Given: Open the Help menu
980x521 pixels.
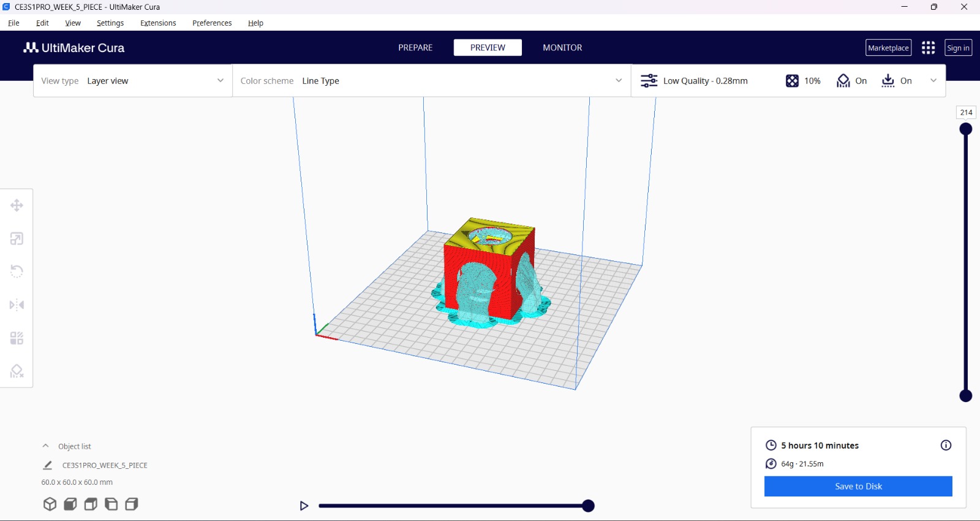Looking at the screenshot, I should [255, 23].
